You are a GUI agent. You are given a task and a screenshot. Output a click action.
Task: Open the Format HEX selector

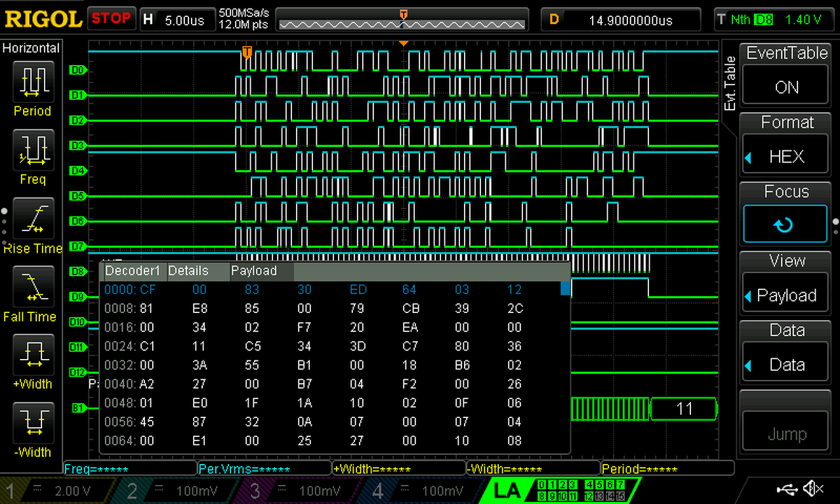[785, 157]
